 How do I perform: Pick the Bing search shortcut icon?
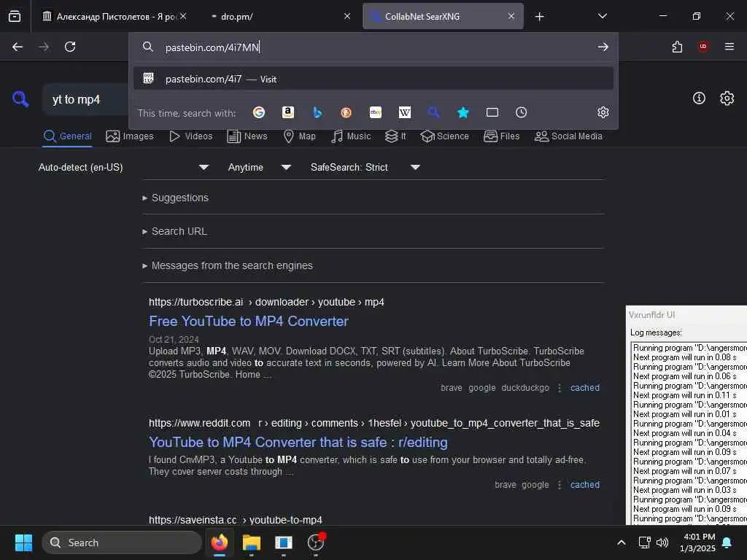317,112
